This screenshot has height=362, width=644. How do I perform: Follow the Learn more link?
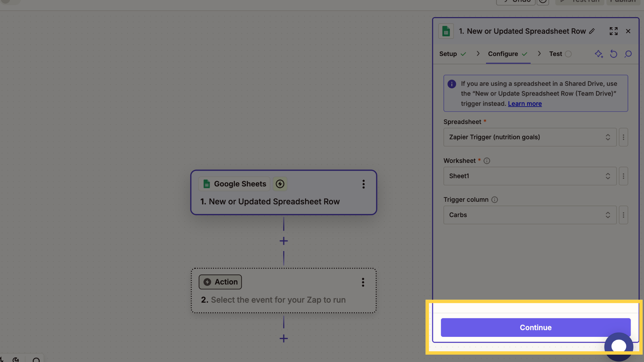click(x=525, y=104)
